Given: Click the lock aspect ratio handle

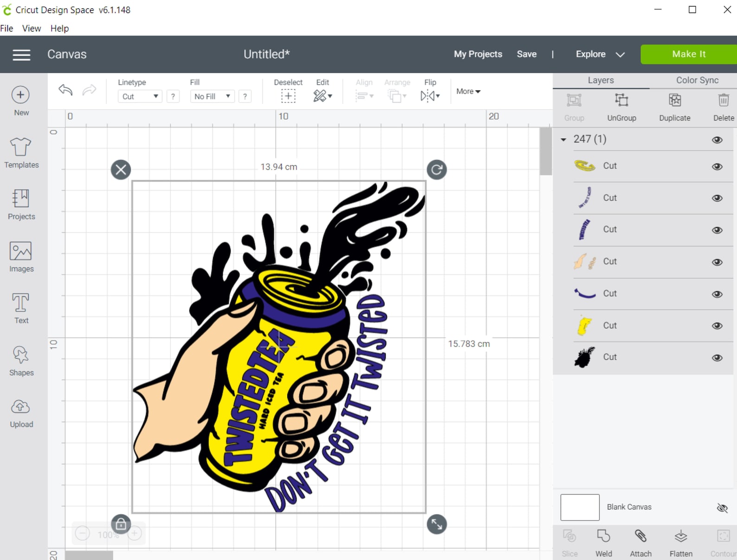Looking at the screenshot, I should [121, 524].
